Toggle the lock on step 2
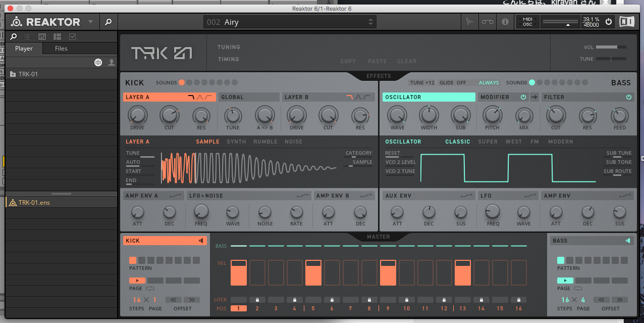 [x=257, y=300]
